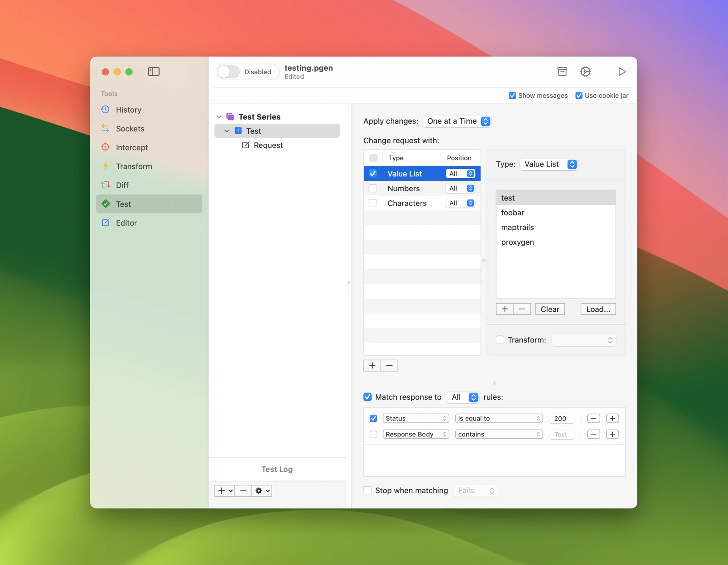Enable the Numbers change type checkbox
The height and width of the screenshot is (565, 728).
point(373,188)
